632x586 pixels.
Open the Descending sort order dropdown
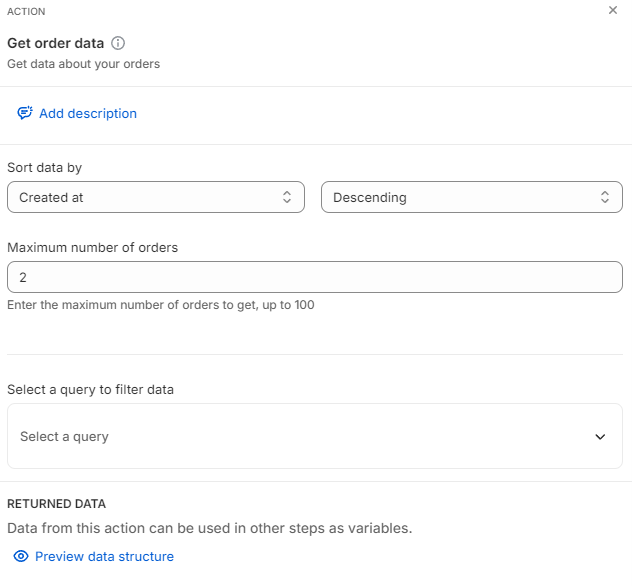(471, 197)
